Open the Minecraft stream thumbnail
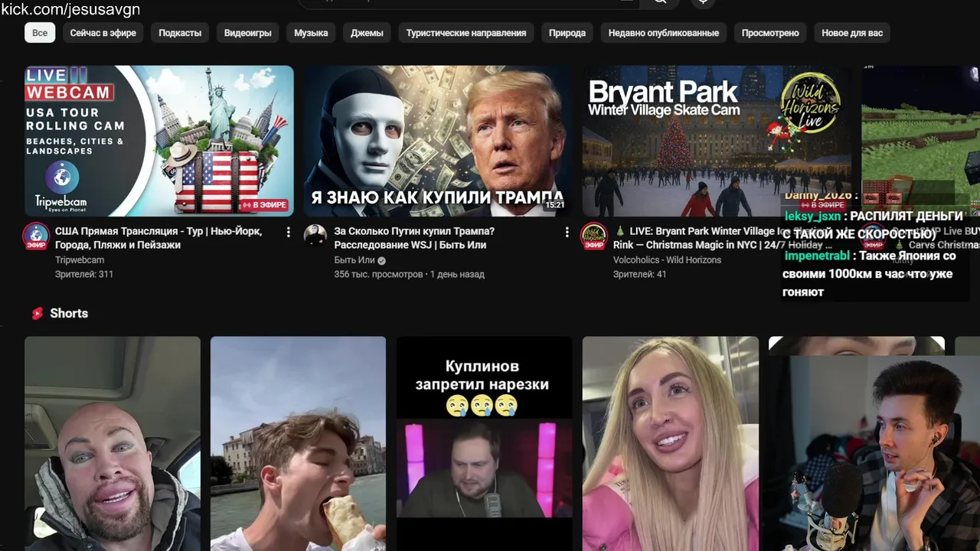This screenshot has width=980, height=551. click(x=920, y=141)
